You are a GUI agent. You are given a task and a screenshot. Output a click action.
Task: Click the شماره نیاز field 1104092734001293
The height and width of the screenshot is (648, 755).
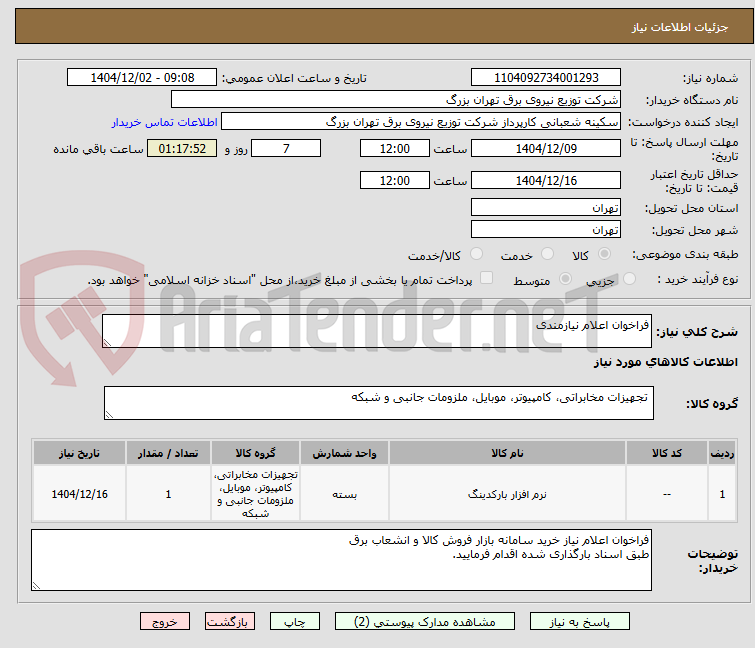(x=546, y=78)
